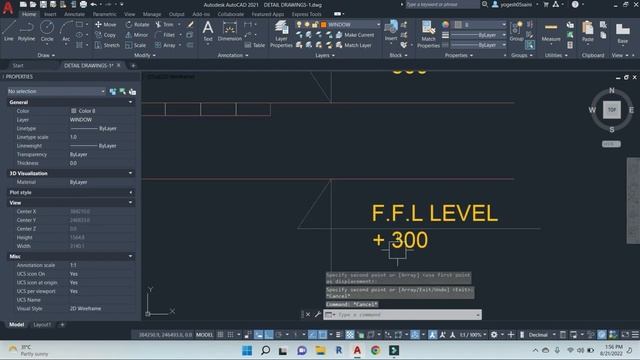Click the Scale tool
This screenshot has width=640, height=360.
pos(136,45)
